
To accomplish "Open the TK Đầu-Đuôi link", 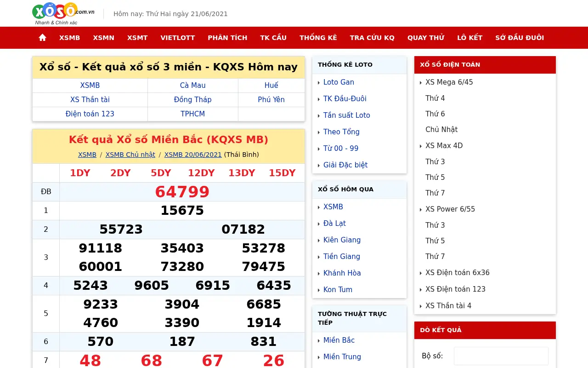I will pos(345,98).
